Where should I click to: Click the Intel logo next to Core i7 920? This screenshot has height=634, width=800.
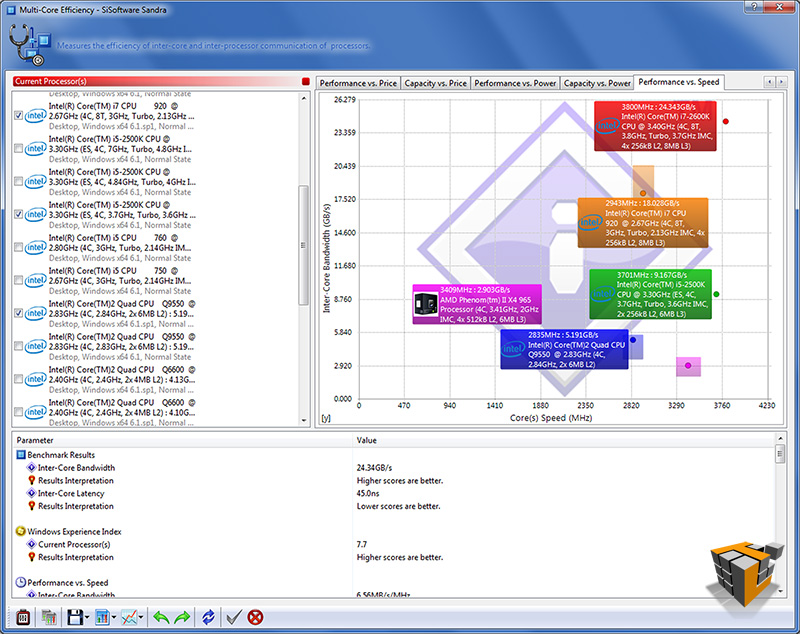[36, 116]
